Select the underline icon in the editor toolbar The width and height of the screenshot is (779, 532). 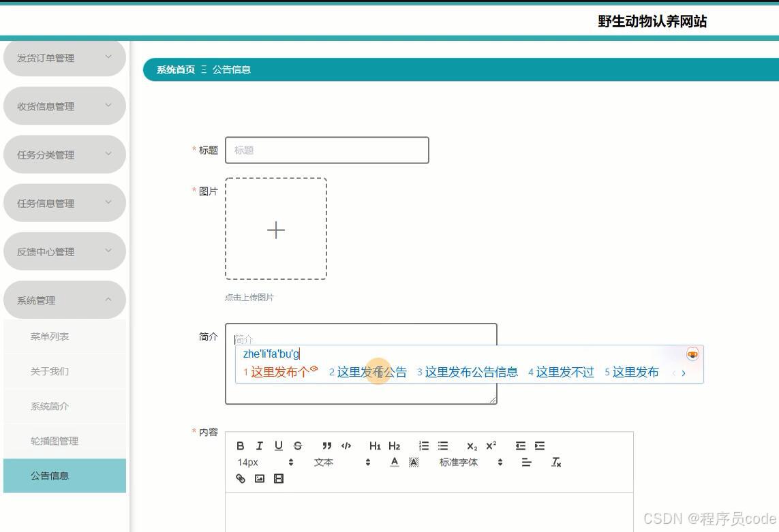pyautogui.click(x=278, y=446)
